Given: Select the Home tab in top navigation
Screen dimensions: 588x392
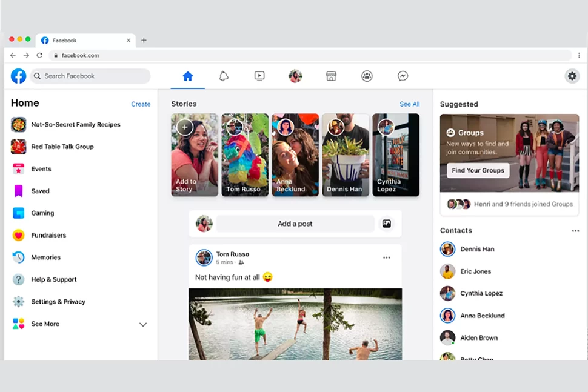Looking at the screenshot, I should (x=188, y=76).
